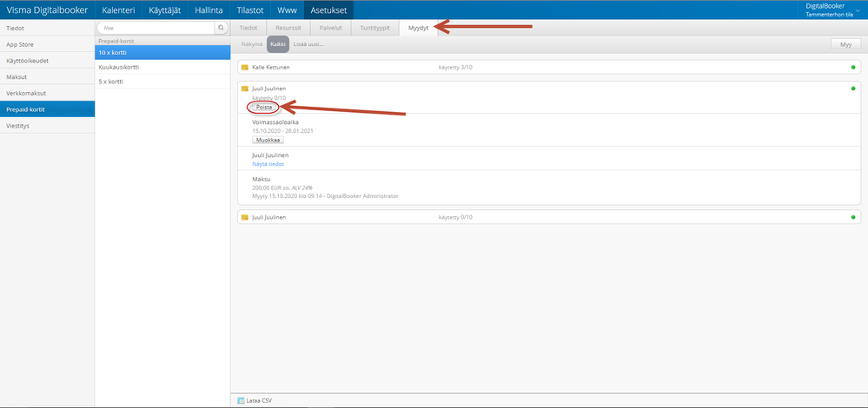Click the Poista button
Image resolution: width=868 pixels, height=408 pixels.
264,107
